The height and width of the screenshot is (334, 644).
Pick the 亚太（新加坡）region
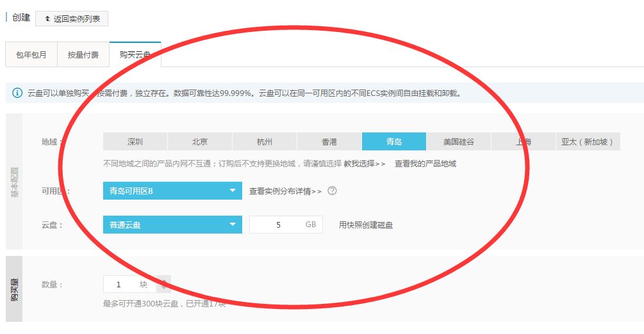(588, 141)
